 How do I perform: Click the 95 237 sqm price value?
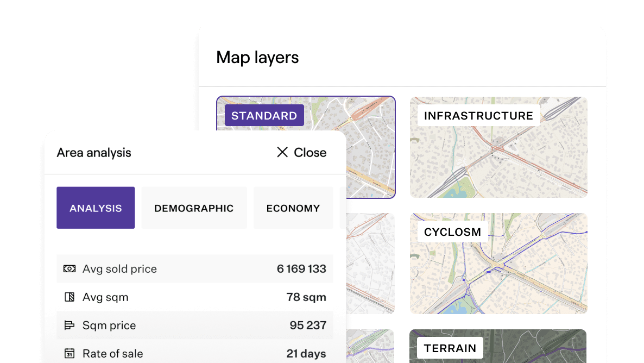tap(308, 326)
